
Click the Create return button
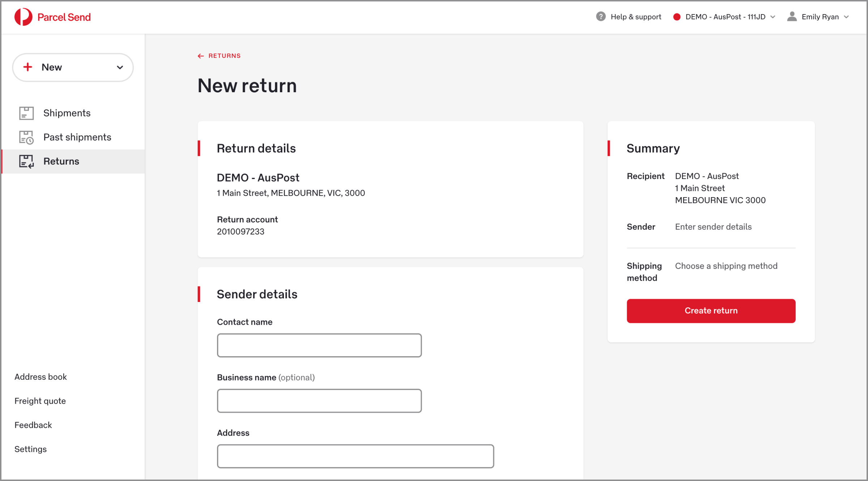(711, 311)
